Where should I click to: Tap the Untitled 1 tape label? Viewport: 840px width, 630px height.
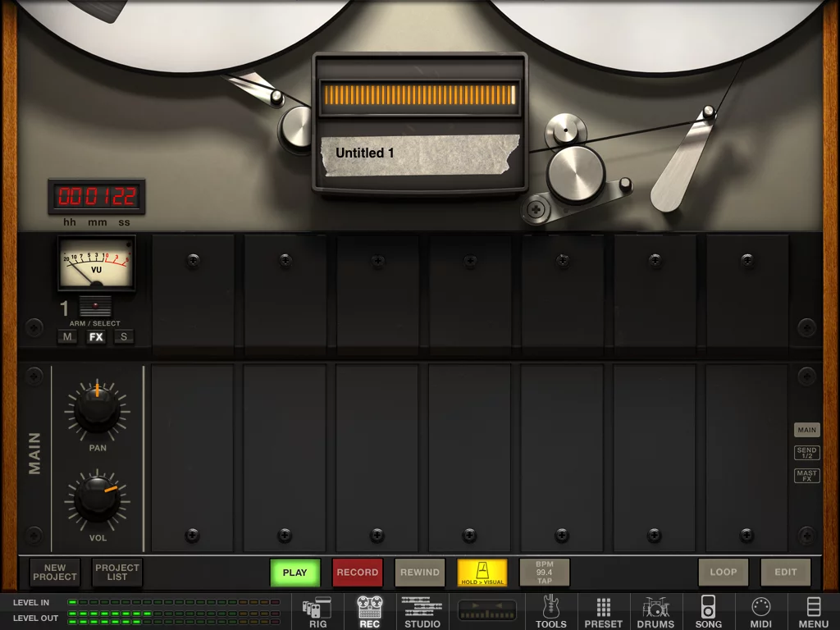(x=419, y=153)
